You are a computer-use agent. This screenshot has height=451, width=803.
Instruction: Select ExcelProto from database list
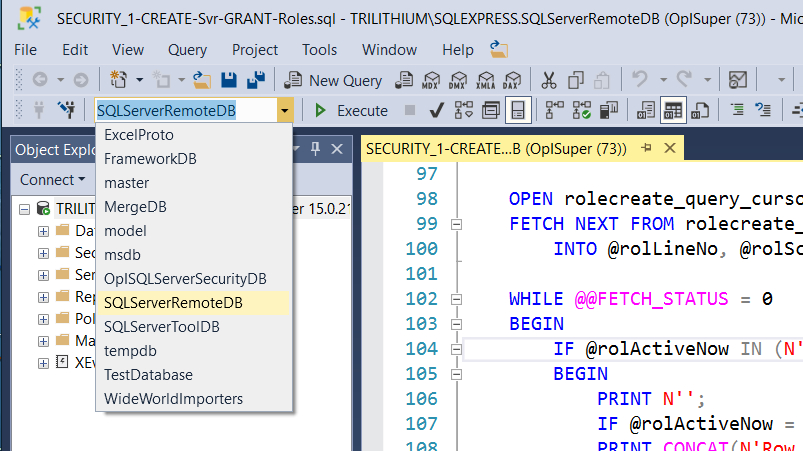(192, 135)
